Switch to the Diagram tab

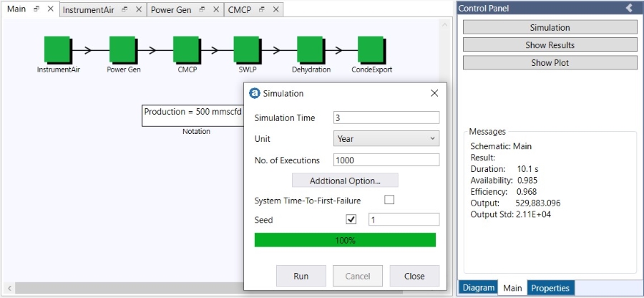478,288
